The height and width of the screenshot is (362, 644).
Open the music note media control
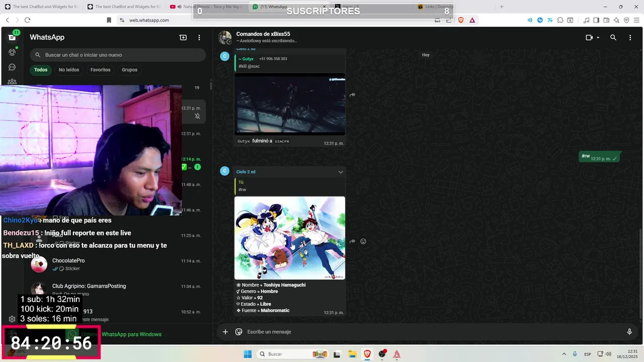coord(586,20)
